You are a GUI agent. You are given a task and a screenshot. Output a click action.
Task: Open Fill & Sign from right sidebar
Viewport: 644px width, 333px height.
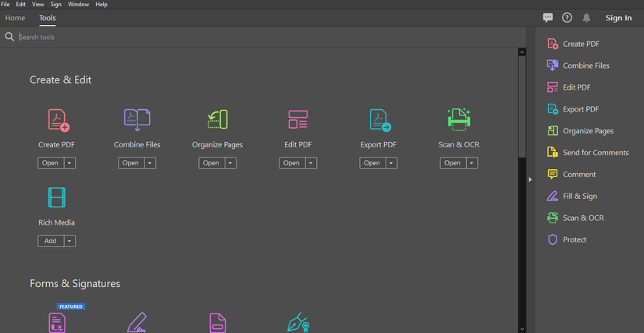pos(580,196)
